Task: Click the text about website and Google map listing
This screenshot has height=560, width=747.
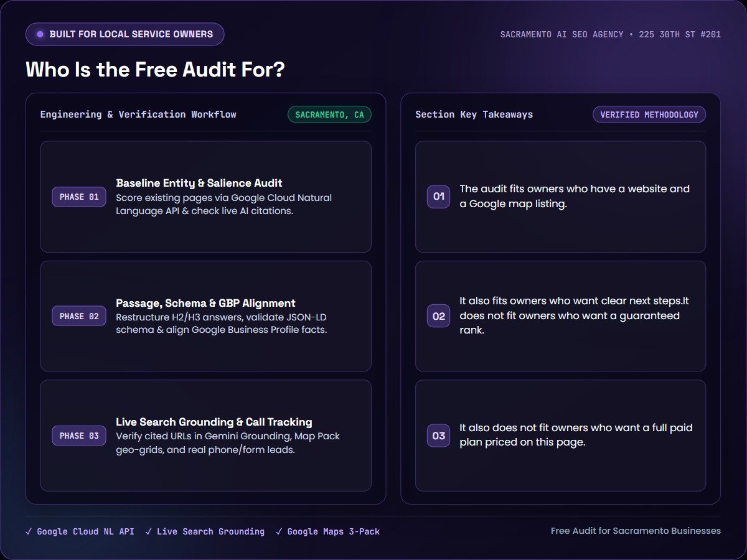Action: (x=575, y=196)
